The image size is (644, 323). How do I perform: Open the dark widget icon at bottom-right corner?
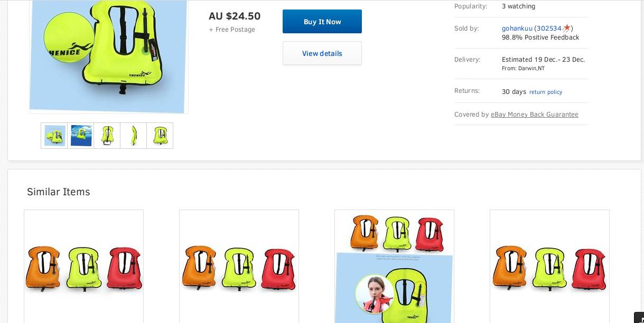639,318
